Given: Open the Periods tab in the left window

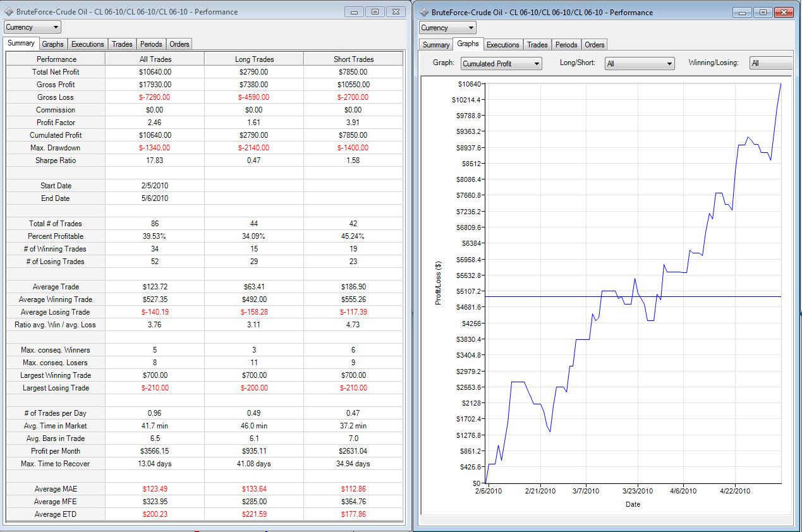Looking at the screenshot, I should 151,44.
